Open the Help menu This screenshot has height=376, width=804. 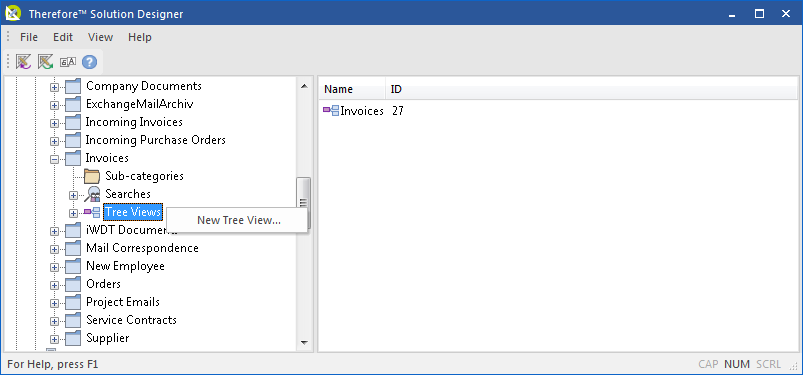pyautogui.click(x=140, y=37)
